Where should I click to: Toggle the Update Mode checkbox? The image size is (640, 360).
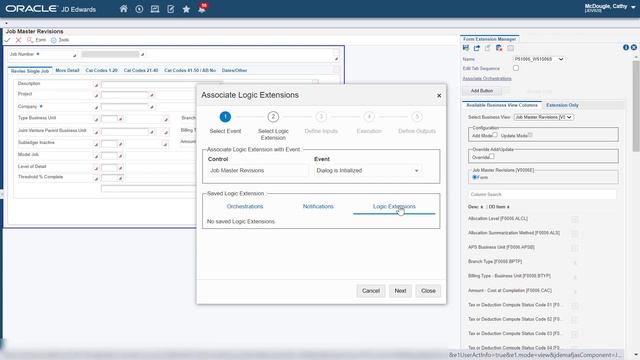coord(530,135)
